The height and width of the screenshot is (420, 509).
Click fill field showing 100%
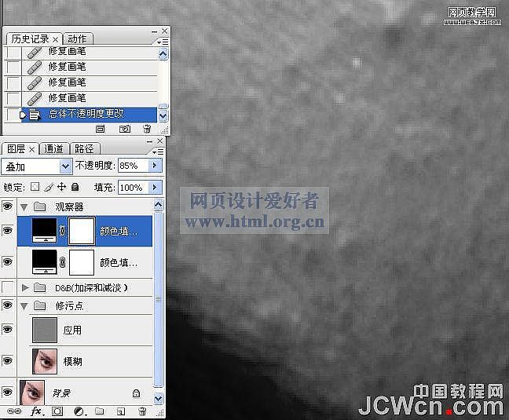point(134,188)
